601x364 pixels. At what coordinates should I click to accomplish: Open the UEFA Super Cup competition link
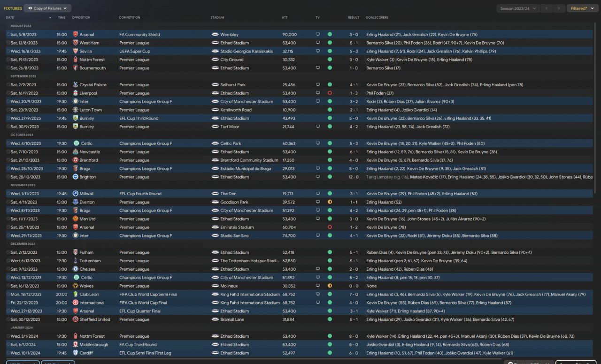pyautogui.click(x=135, y=51)
